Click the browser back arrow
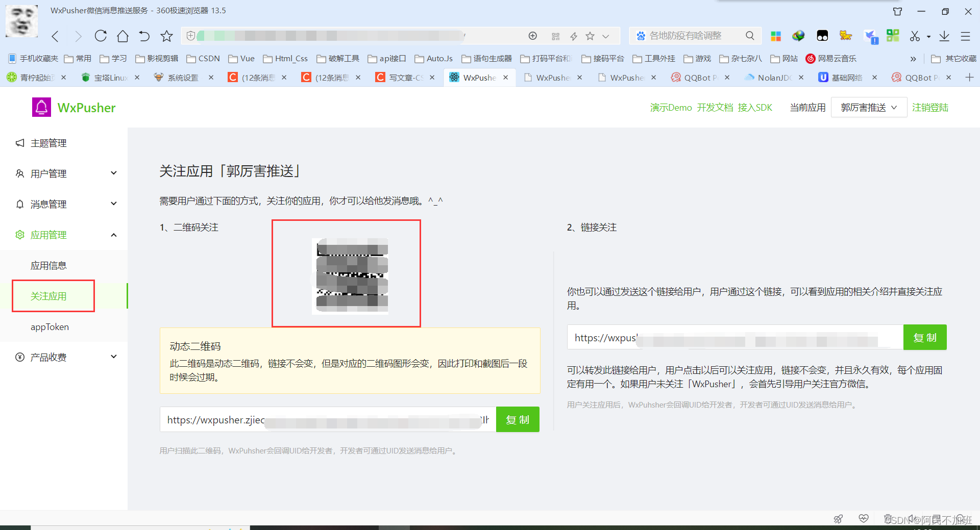The image size is (980, 530). (56, 36)
